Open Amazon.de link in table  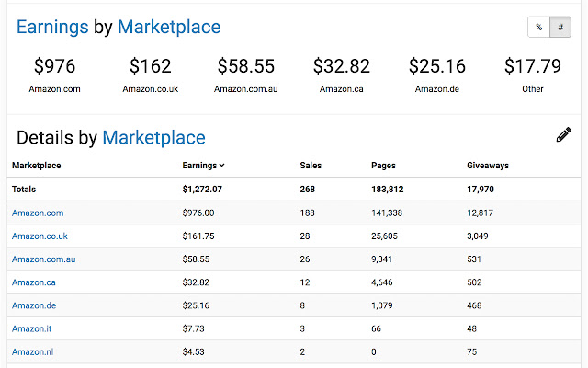pyautogui.click(x=34, y=305)
